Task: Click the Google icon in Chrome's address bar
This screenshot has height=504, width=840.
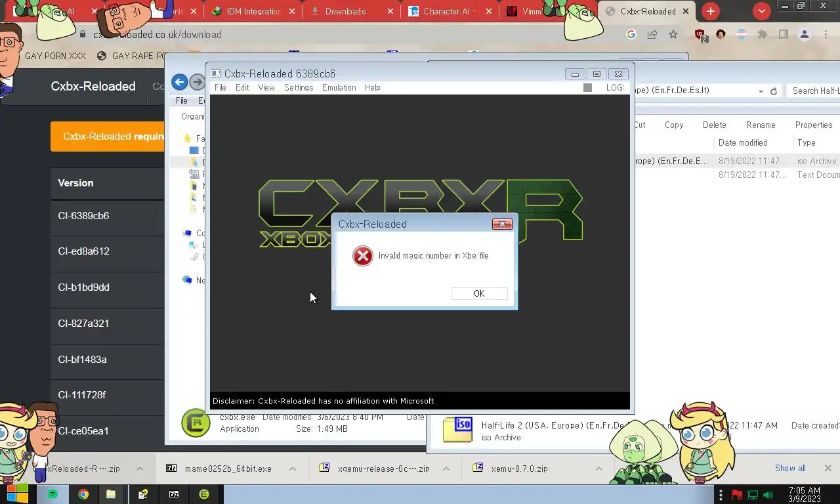Action: [631, 35]
